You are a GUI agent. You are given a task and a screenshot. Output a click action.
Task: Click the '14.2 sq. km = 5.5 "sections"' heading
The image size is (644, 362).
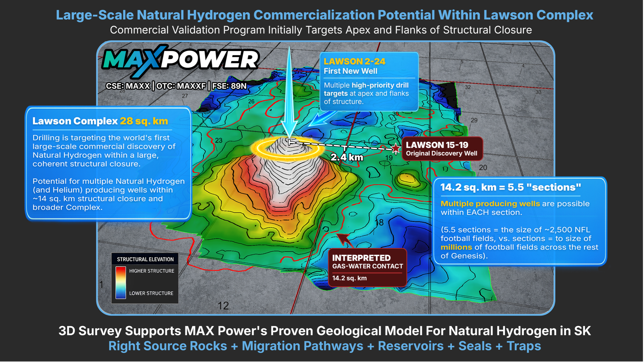point(511,187)
